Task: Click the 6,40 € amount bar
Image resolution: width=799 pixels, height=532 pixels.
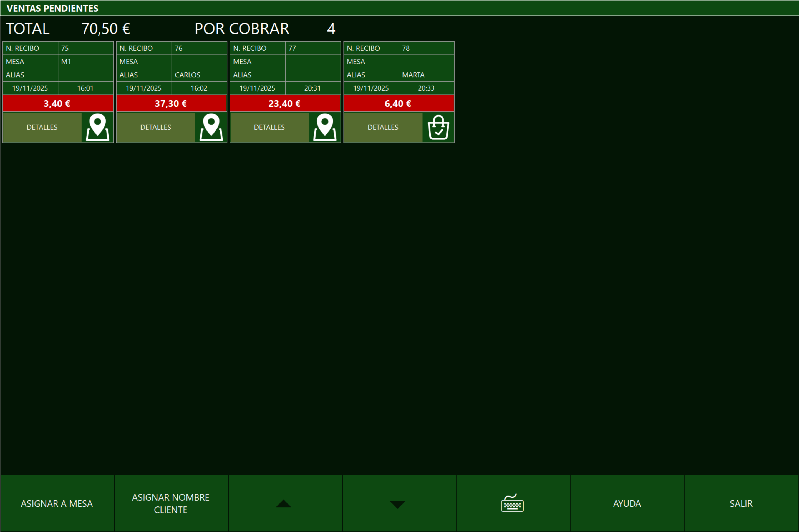Action: [x=399, y=103]
